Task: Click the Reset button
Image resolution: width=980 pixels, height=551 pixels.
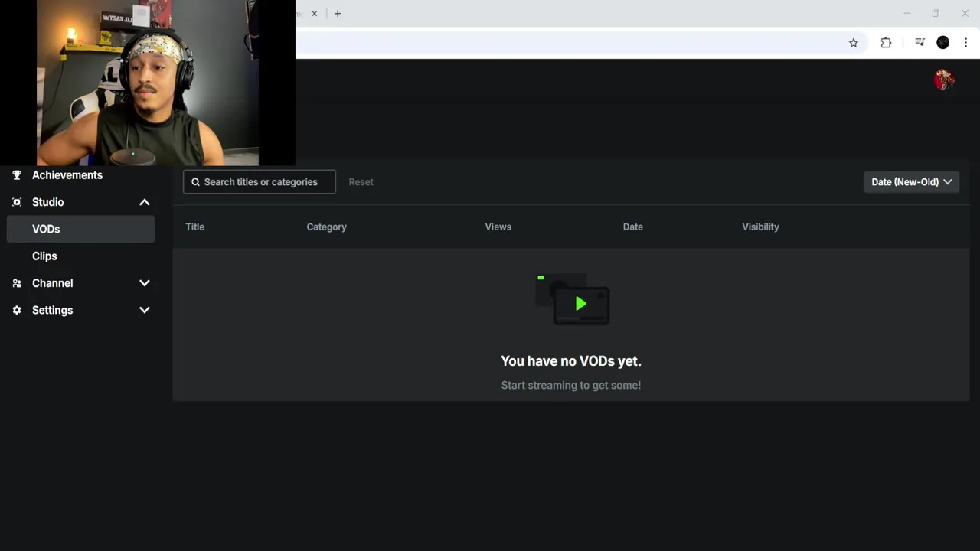Action: [361, 182]
